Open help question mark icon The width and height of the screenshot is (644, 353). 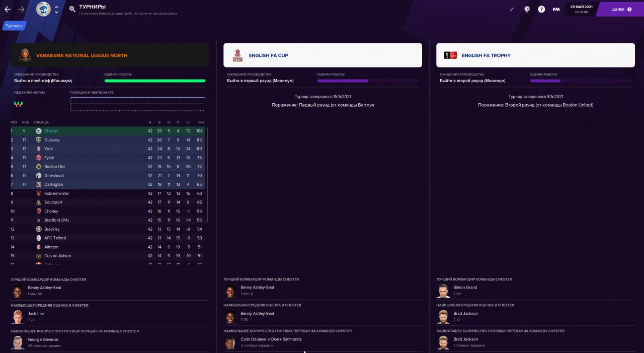pos(541,9)
